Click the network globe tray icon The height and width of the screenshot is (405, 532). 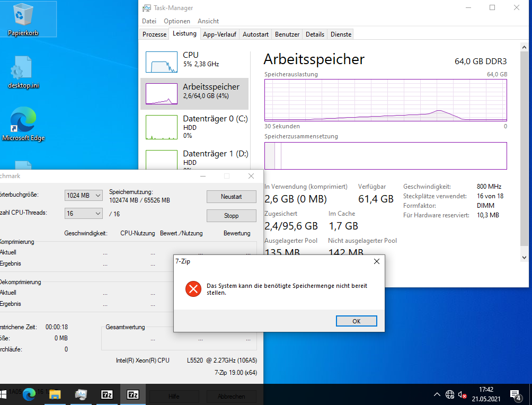450,394
